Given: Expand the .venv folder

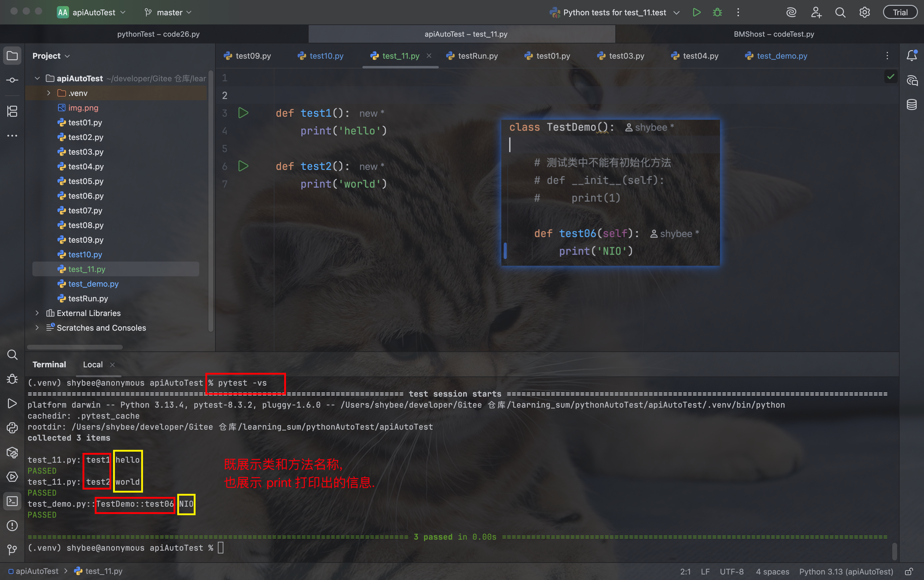Looking at the screenshot, I should pos(49,93).
